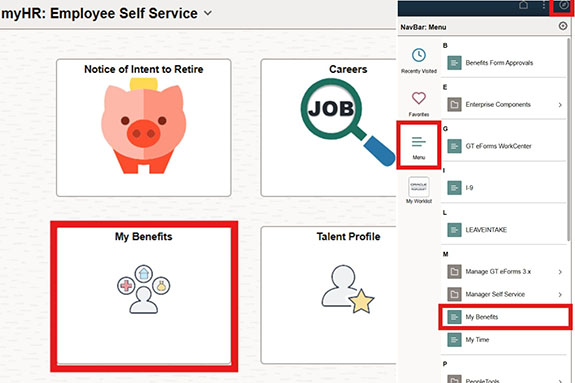
Task: Open the Notice of Intent to Retire tile
Action: 143,128
